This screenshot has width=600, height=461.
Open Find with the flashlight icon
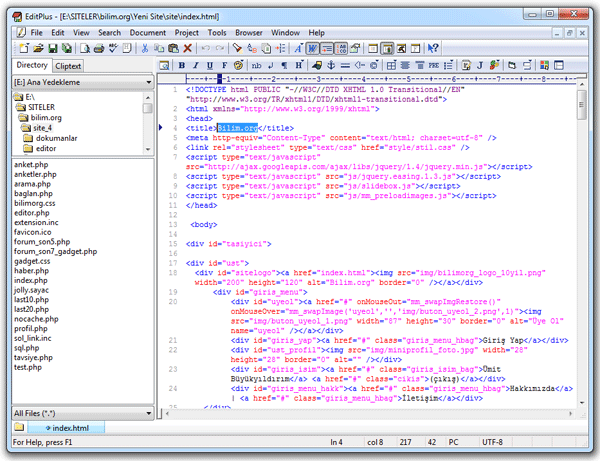[237, 48]
